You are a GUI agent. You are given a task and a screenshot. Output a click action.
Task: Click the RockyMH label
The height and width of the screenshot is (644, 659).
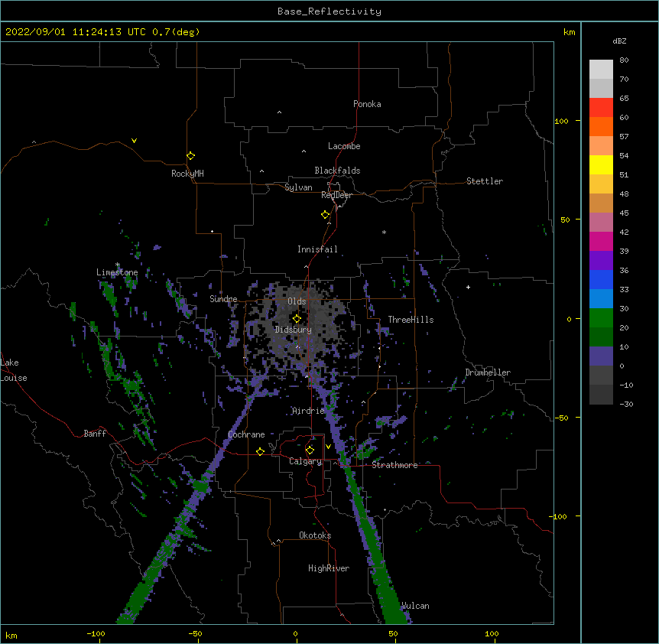click(187, 174)
